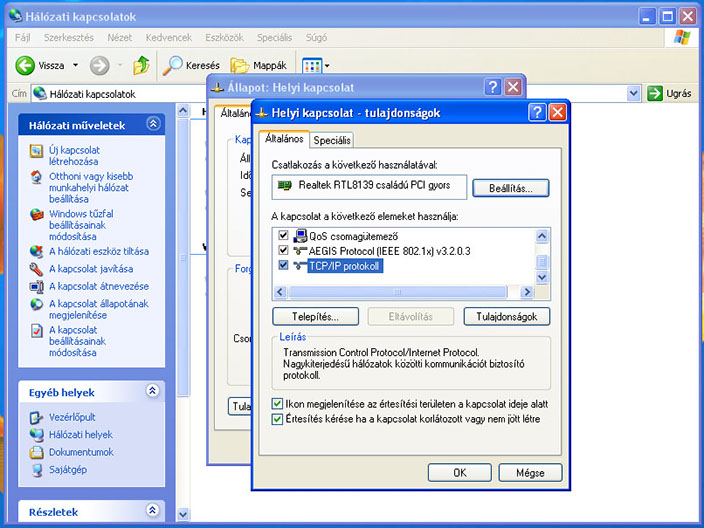This screenshot has width=704, height=528.
Task: Open Sajátgép computer icon
Action: (x=36, y=470)
